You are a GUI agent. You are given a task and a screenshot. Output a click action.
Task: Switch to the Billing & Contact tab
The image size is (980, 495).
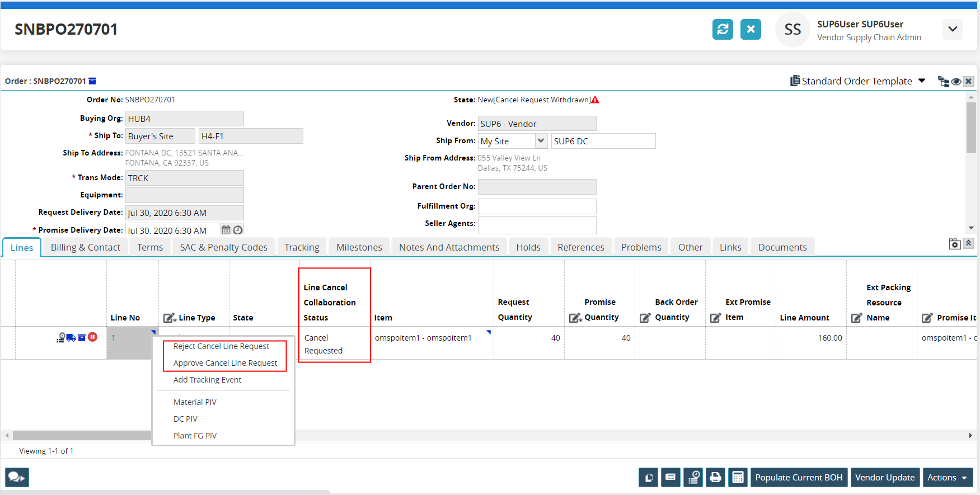86,247
